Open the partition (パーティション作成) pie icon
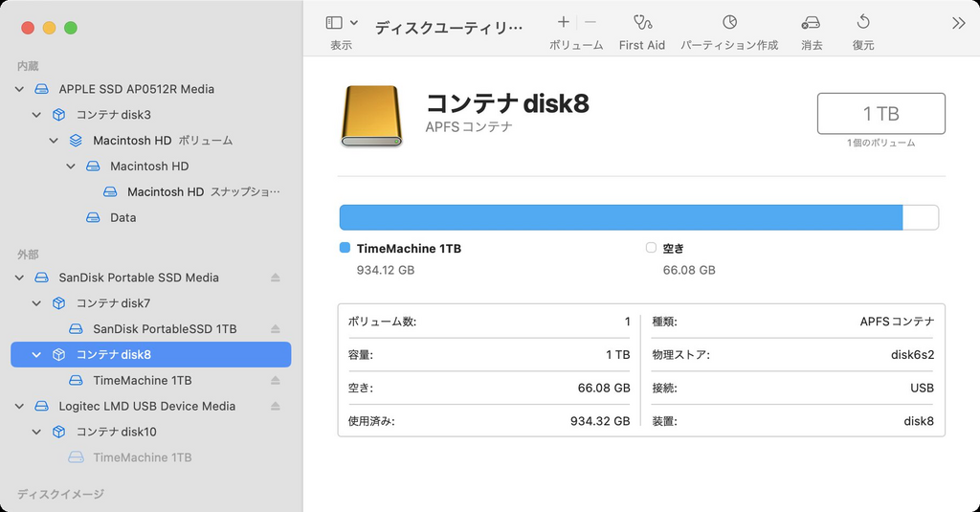 [729, 23]
